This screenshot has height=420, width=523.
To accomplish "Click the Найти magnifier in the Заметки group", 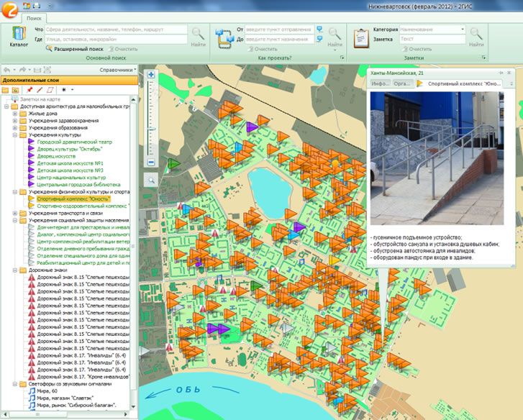I will click(476, 37).
